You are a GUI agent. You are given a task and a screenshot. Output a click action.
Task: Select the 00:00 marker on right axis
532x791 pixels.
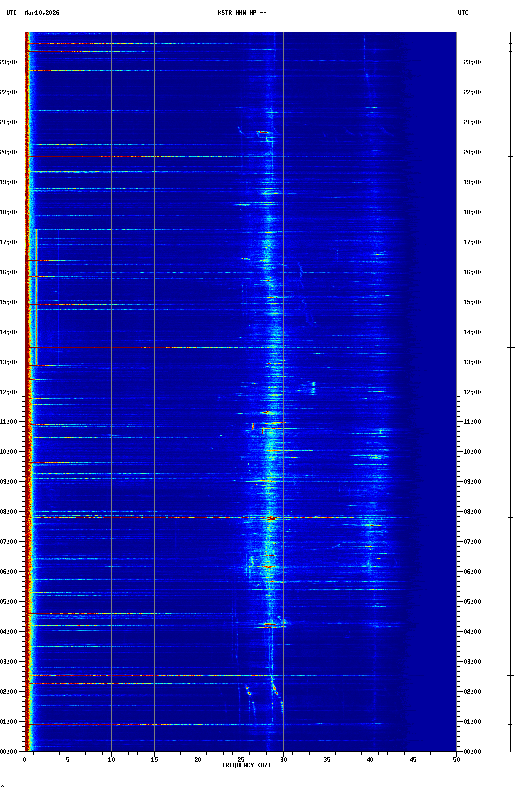pos(472,752)
